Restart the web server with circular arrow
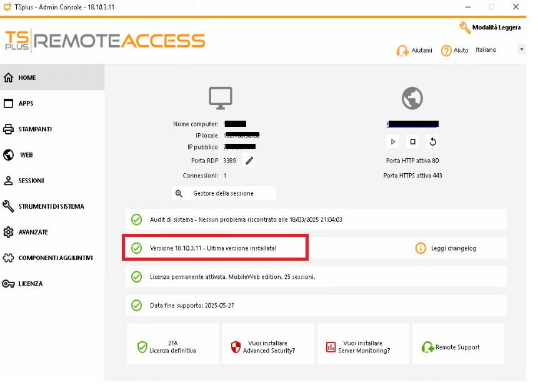 coord(432,141)
